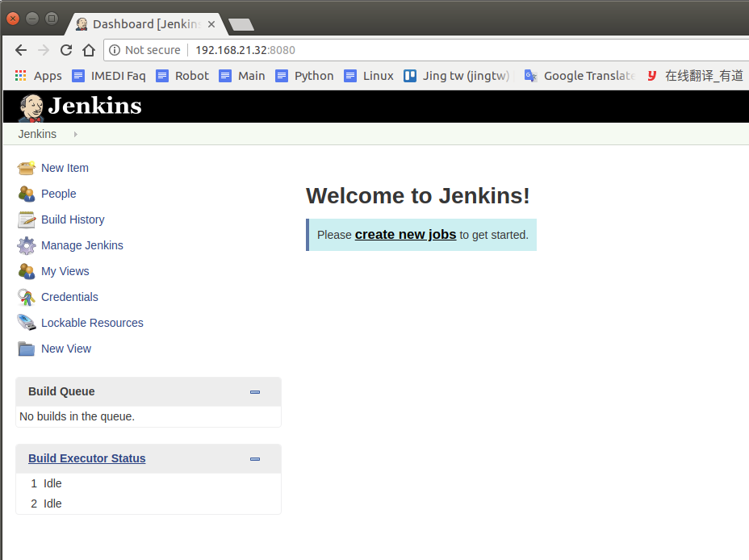Click the Build Queue heading
This screenshot has width=749, height=560.
(61, 391)
